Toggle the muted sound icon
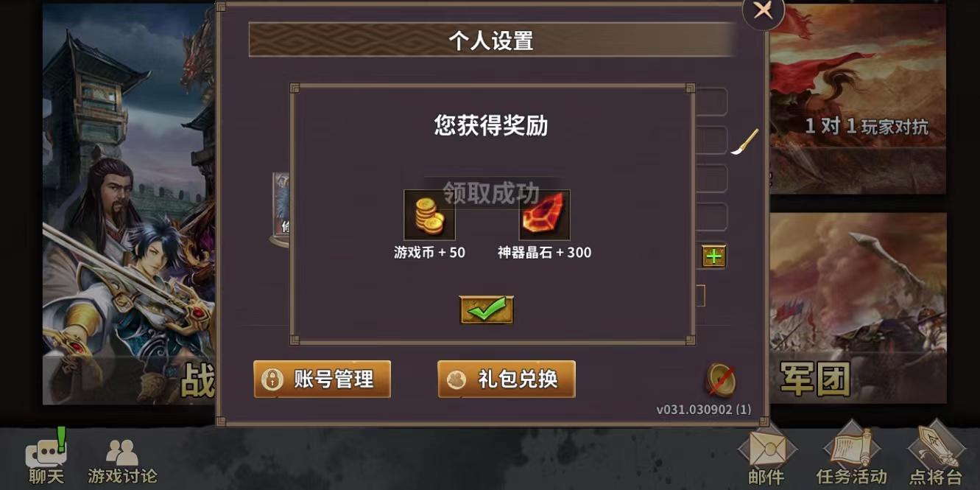 click(x=720, y=380)
